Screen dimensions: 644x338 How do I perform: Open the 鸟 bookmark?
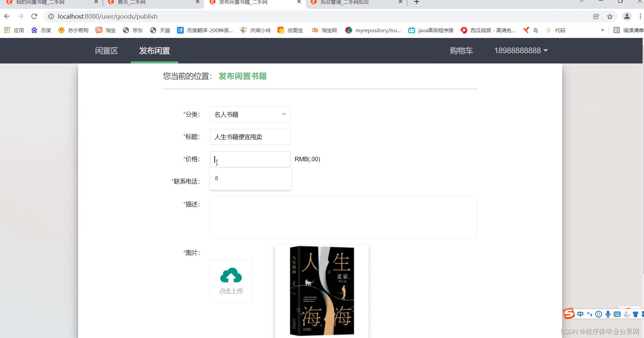coord(531,30)
